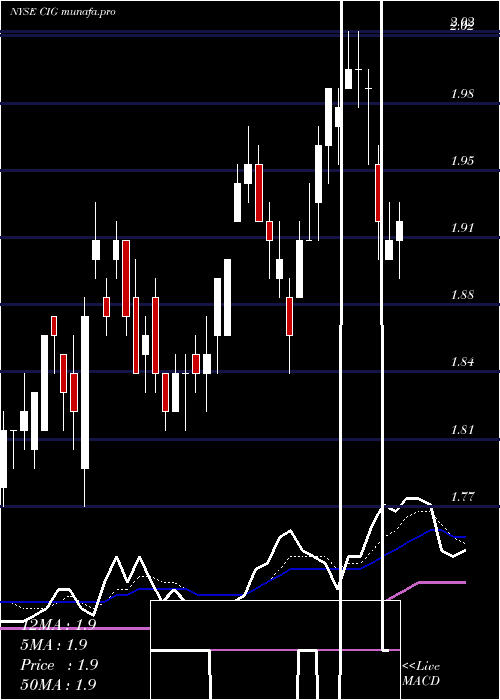Select the 1.91 price axis label
Viewport: 500px width, 700px height.
tap(462, 228)
